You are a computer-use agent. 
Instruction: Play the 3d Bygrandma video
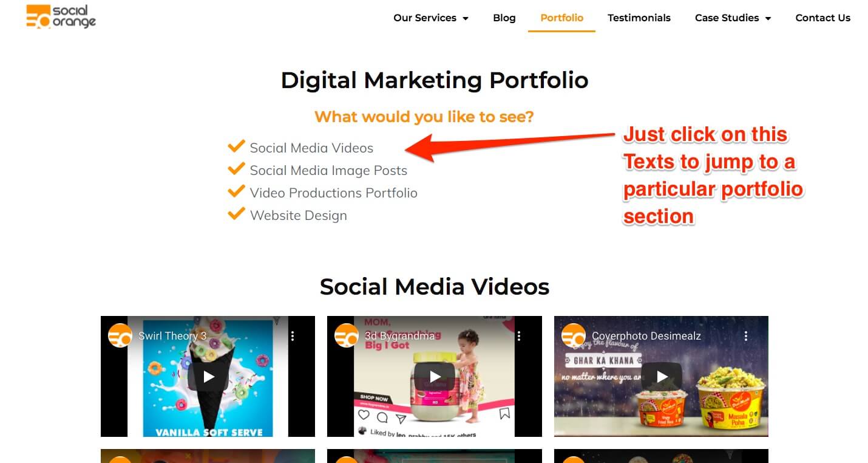(435, 377)
